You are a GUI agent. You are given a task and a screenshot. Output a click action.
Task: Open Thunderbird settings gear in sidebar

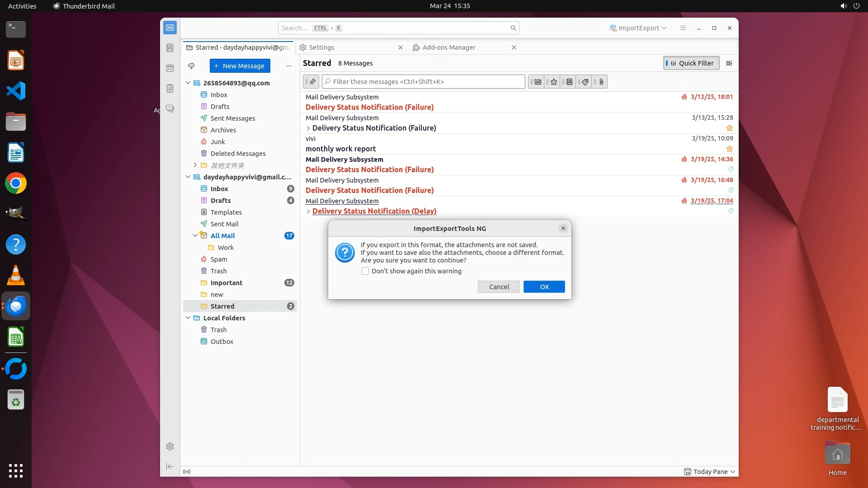[x=170, y=446]
